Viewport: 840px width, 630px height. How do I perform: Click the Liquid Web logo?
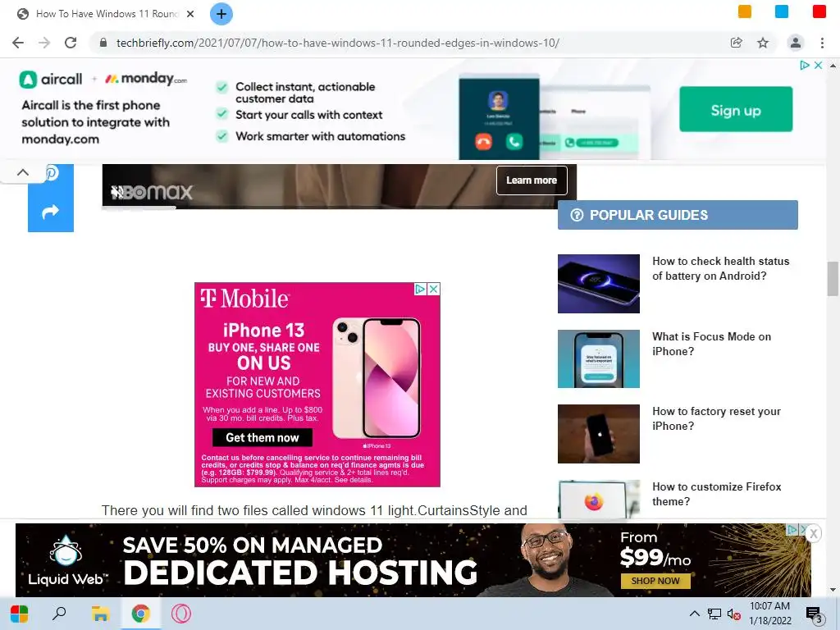pos(66,561)
